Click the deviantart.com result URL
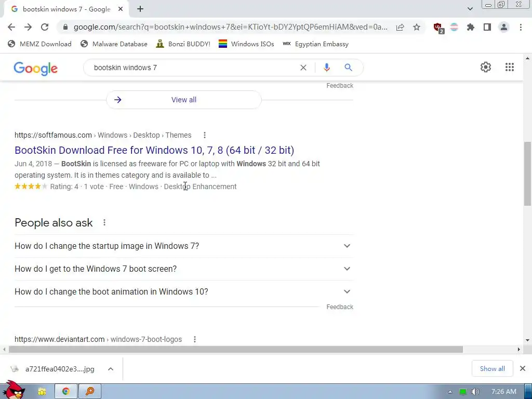This screenshot has height=399, width=532. [98, 339]
